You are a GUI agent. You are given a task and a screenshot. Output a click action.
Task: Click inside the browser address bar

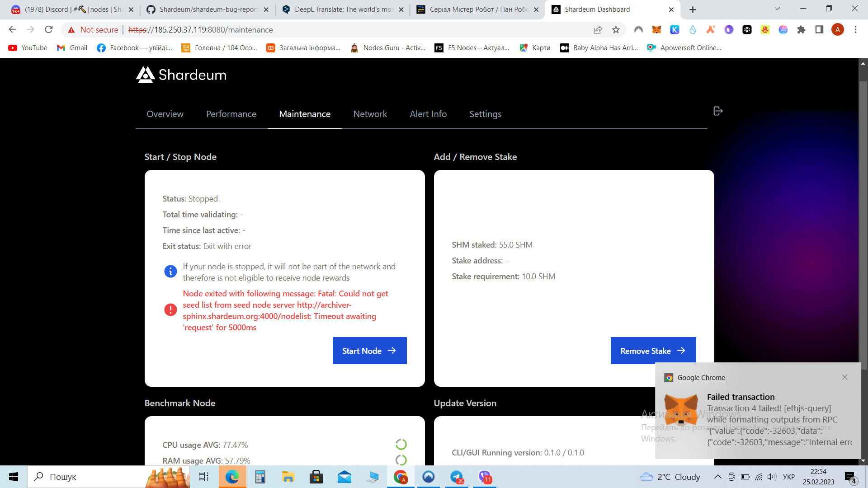(316, 30)
